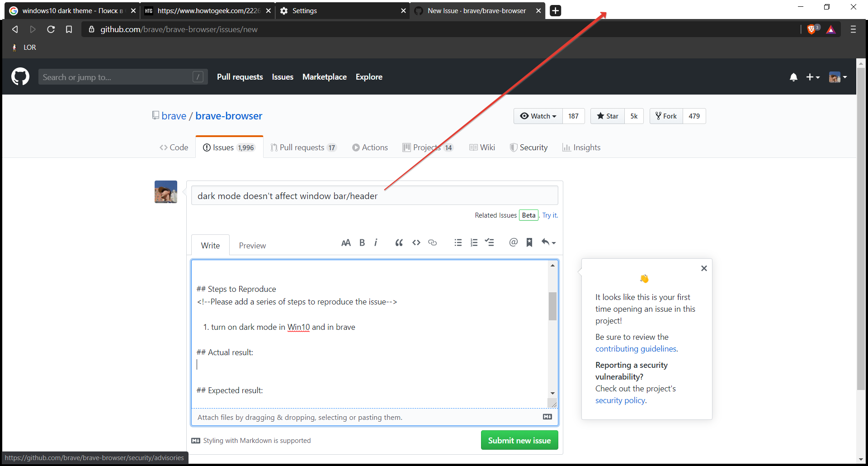Click the site padlock icon
Image resolution: width=868 pixels, height=466 pixels.
coord(92,29)
